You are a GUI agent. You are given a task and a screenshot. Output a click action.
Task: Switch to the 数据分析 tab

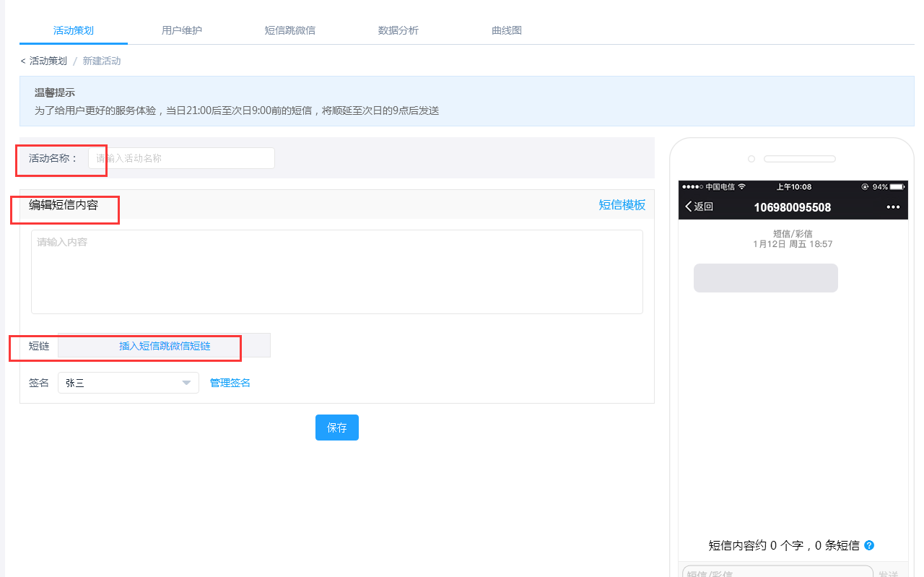click(398, 30)
